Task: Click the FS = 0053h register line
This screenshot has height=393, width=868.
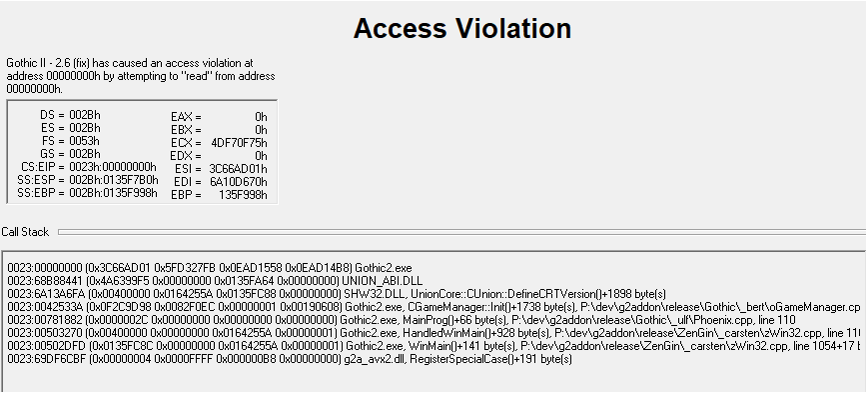Action: coord(70,141)
